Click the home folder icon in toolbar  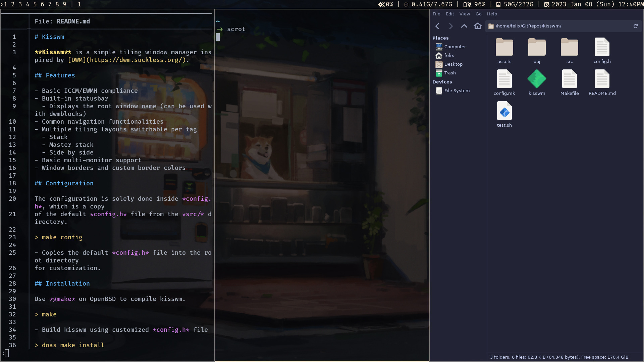tap(478, 26)
